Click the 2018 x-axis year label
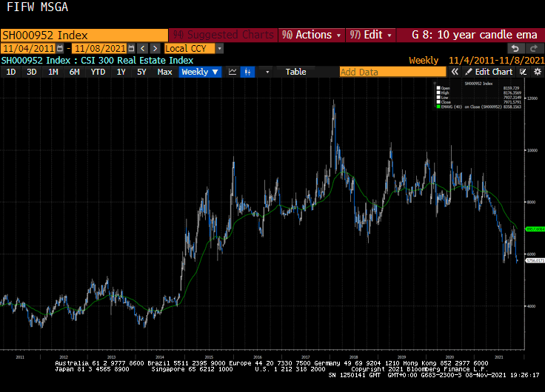Image resolution: width=545 pixels, height=392 pixels. point(353,357)
